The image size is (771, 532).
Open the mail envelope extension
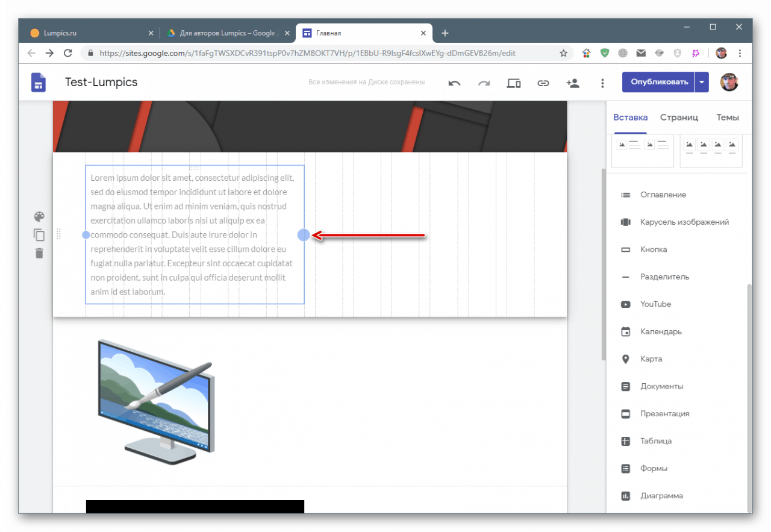(641, 53)
